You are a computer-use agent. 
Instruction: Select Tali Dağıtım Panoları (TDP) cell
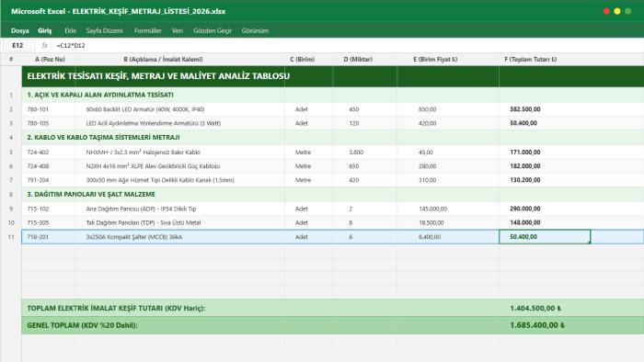(144, 222)
